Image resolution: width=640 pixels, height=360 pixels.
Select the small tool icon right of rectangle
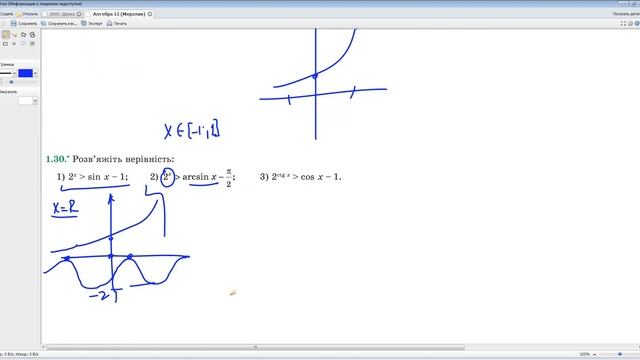tap(14, 44)
